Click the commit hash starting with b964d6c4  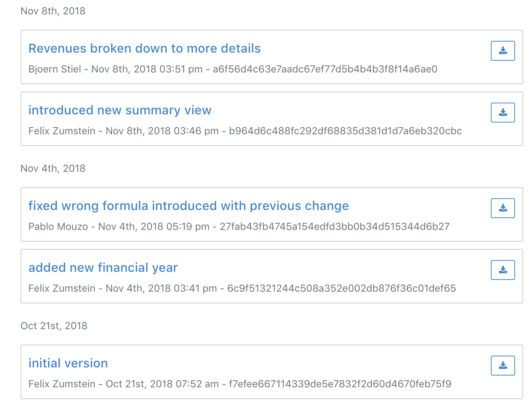[x=345, y=131]
